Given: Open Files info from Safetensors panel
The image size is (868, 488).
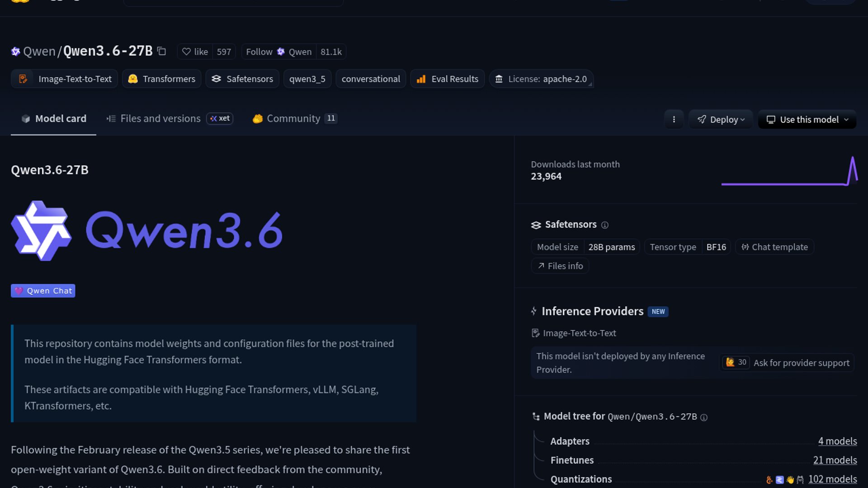Looking at the screenshot, I should (560, 266).
